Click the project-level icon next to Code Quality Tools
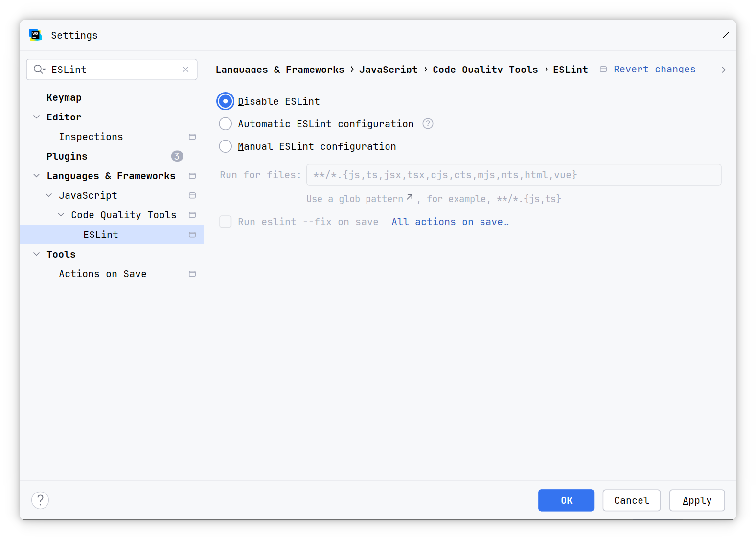 [192, 215]
